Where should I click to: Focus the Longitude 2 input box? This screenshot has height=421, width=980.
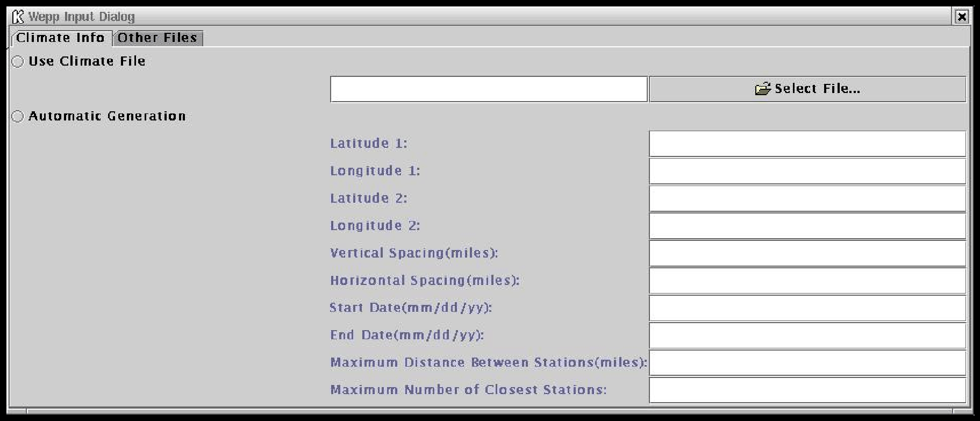pyautogui.click(x=807, y=226)
